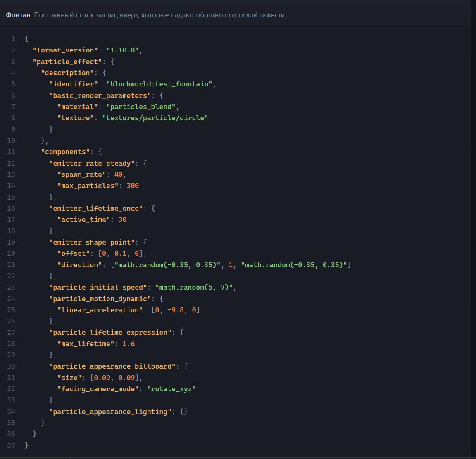Viewport: 476px width, 459px height.
Task: Select the "textures/particle/circle" path
Action: coord(155,118)
